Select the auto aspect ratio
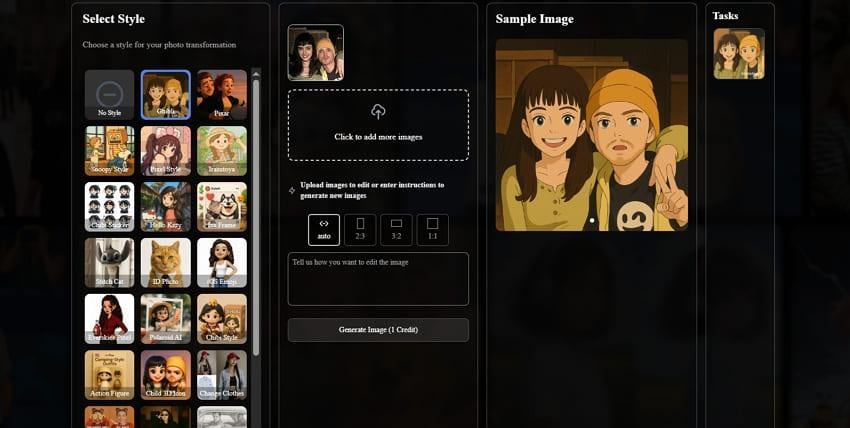The height and width of the screenshot is (428, 850). point(324,230)
